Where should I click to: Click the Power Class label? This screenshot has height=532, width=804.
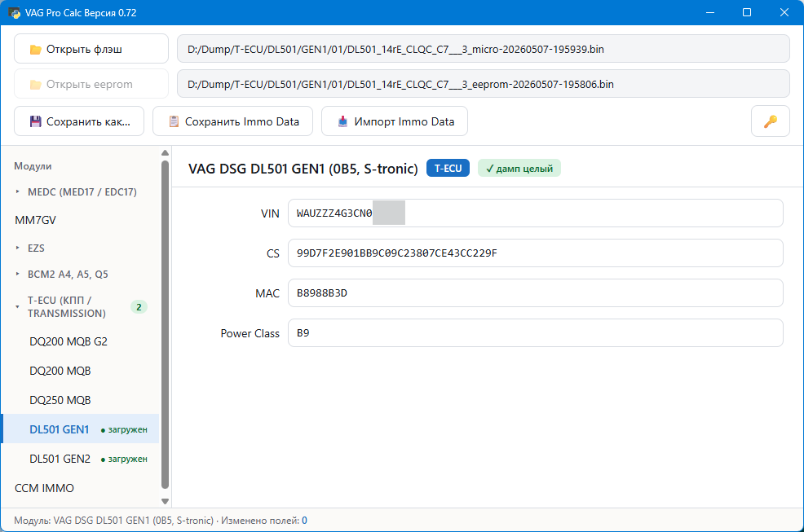[x=250, y=334]
